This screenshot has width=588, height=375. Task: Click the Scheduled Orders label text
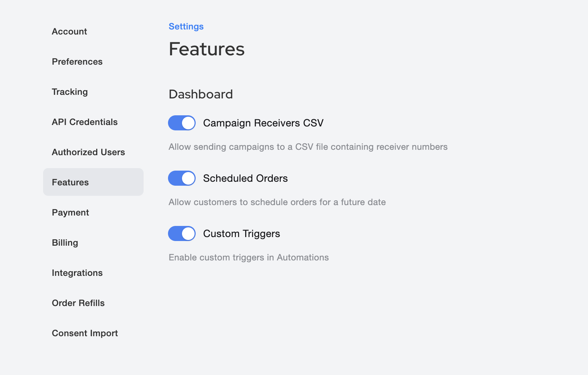pyautogui.click(x=245, y=178)
